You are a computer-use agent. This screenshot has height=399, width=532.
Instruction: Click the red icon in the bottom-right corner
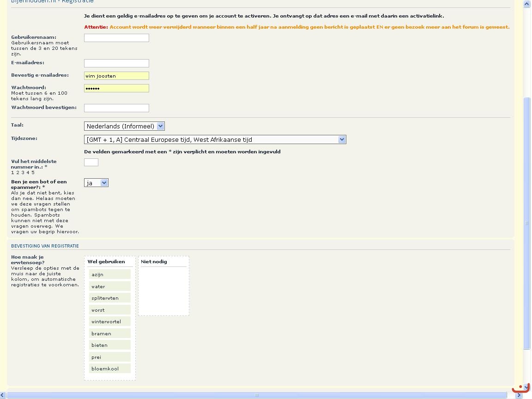(x=521, y=388)
